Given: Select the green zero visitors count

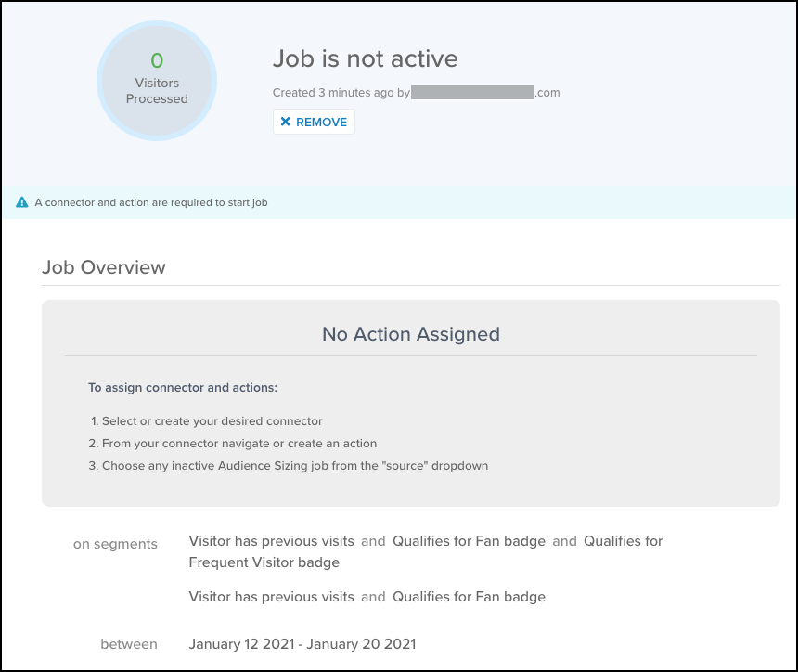Looking at the screenshot, I should tap(157, 61).
